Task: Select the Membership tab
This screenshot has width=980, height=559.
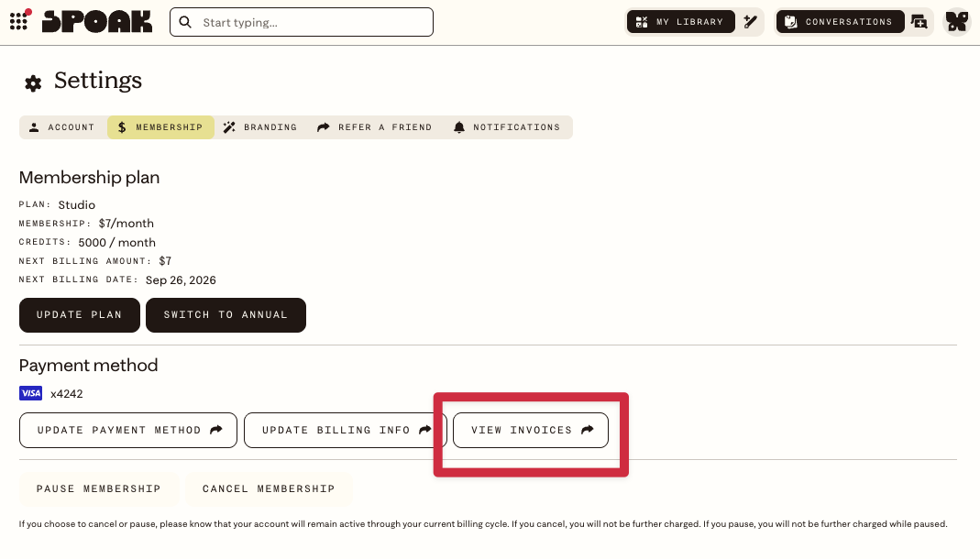Action: (160, 127)
